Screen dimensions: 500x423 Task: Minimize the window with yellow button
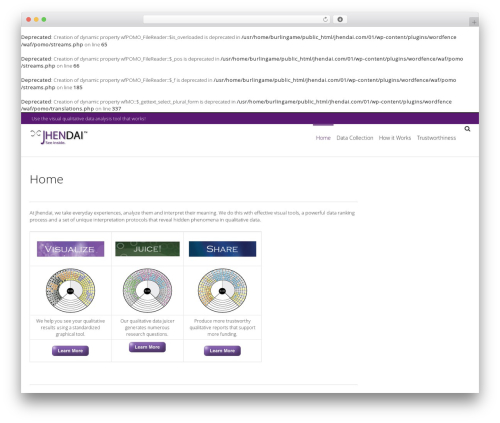[36, 19]
